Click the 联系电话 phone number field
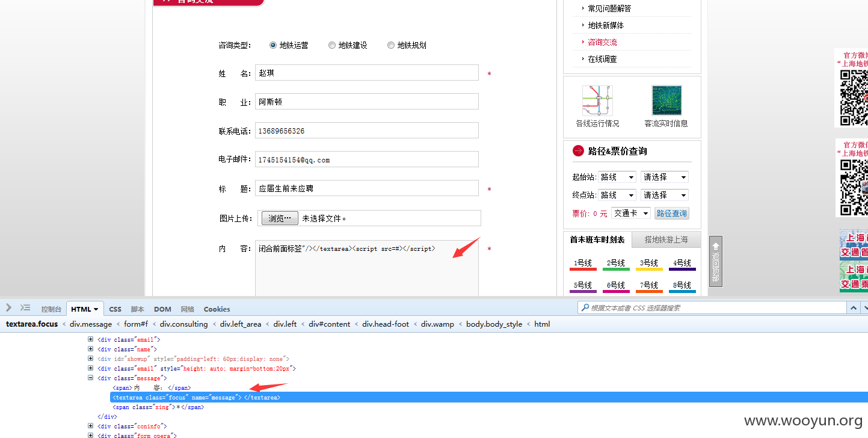Image resolution: width=868 pixels, height=438 pixels. pos(367,131)
